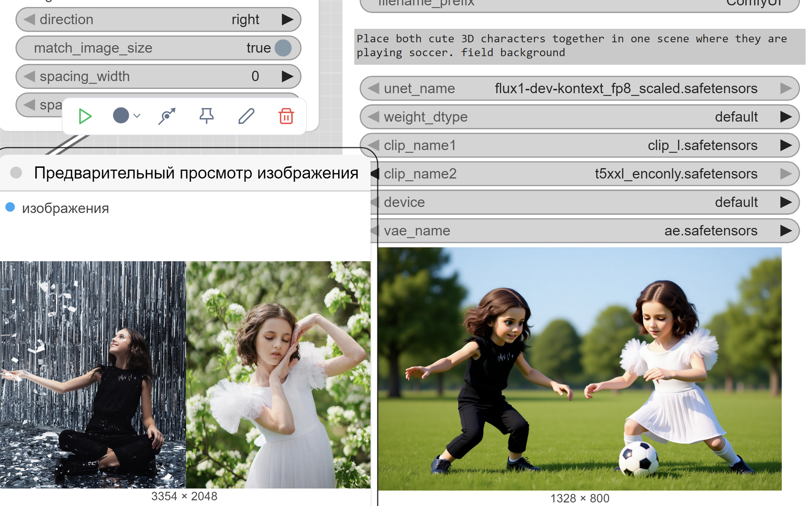
Task: Click the pencil edit icon
Action: [246, 116]
